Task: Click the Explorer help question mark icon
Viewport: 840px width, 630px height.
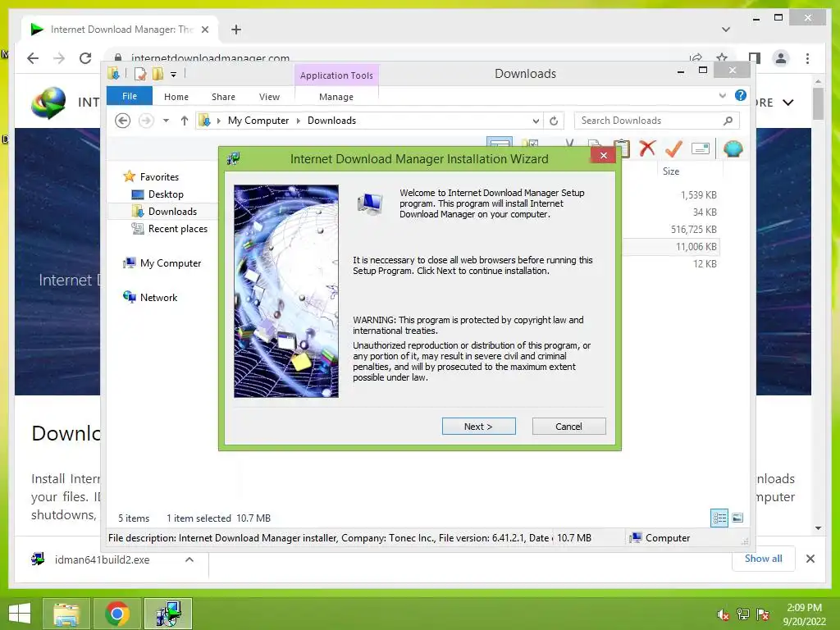Action: 741,95
